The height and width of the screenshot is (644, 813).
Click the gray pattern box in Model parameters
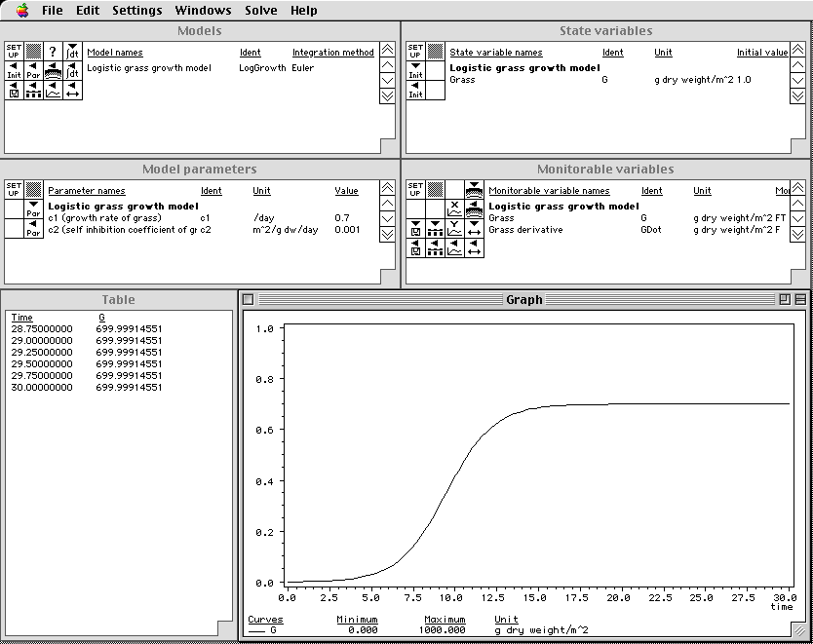tap(34, 190)
